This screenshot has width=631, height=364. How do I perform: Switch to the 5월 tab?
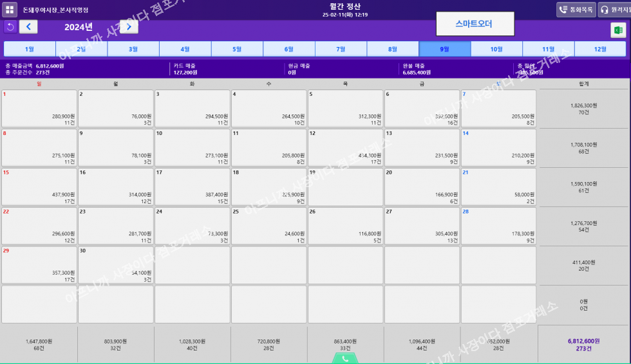pyautogui.click(x=237, y=49)
